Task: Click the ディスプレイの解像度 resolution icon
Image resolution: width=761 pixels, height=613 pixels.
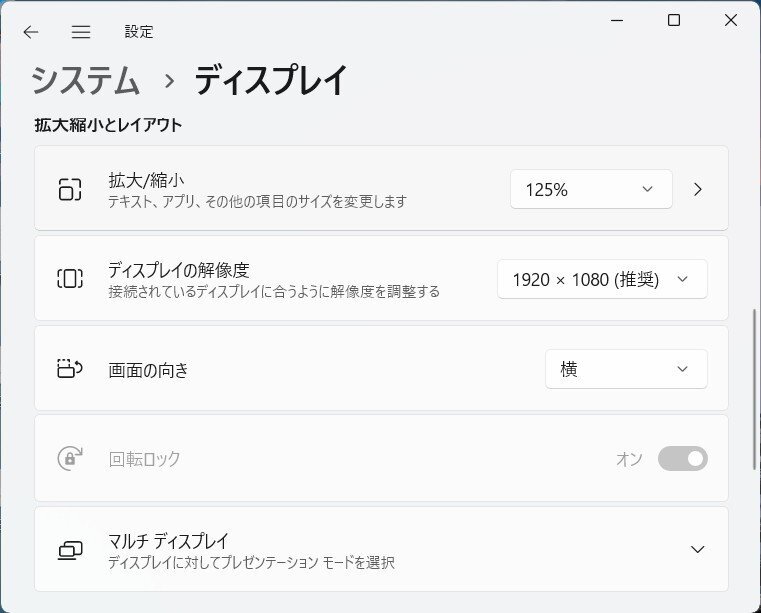Action: (x=70, y=279)
